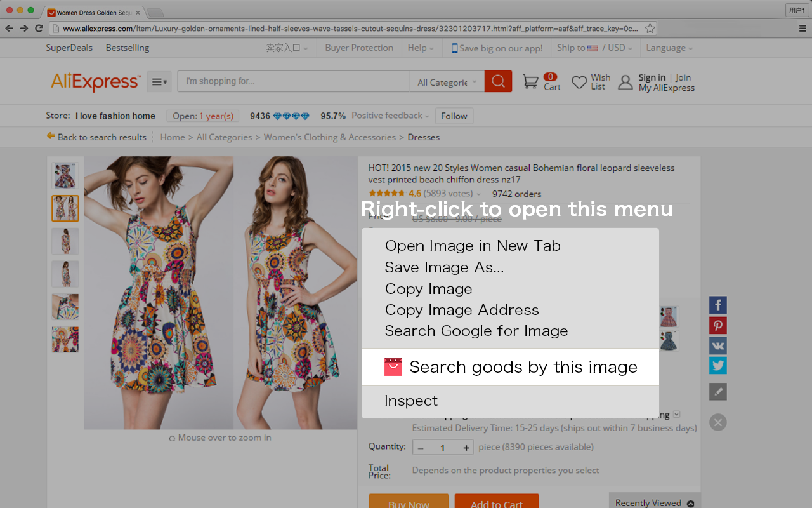Dismiss the share bar with the X icon
This screenshot has width=812, height=508.
[717, 422]
